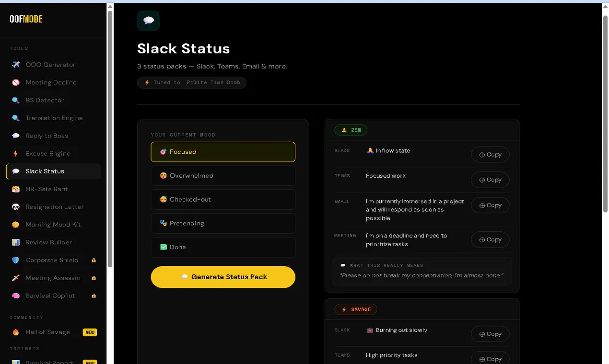The image size is (609, 364).
Task: Click the lock icon on Corporate Shield
Action: point(94,260)
